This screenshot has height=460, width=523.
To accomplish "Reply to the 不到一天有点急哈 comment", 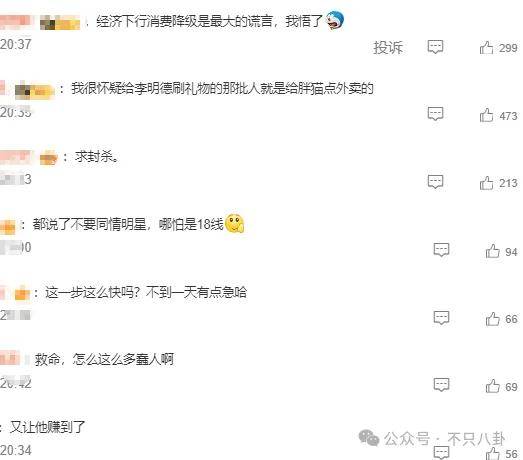I will [x=441, y=318].
